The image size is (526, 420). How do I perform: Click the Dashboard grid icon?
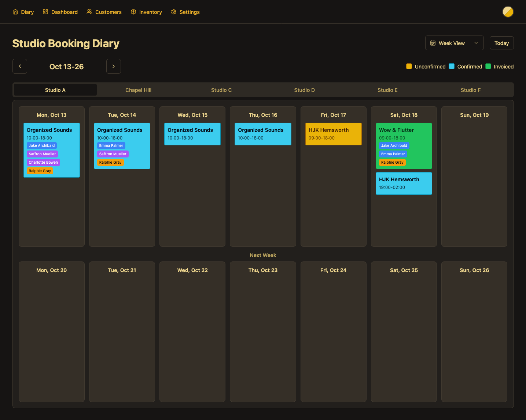45,12
